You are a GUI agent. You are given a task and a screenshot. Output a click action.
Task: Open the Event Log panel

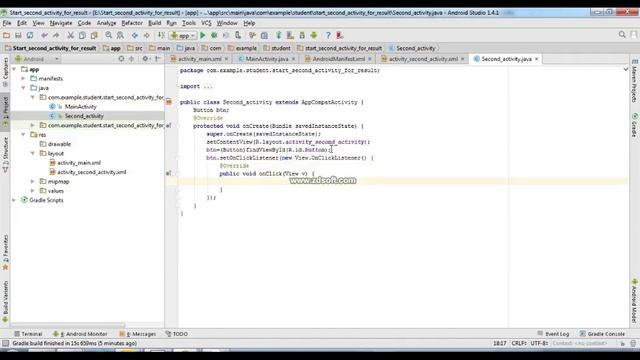(x=553, y=334)
